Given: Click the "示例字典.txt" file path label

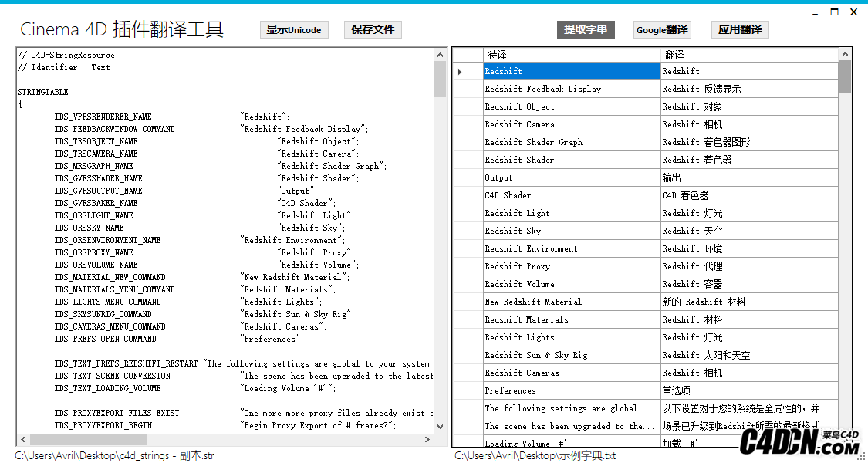Looking at the screenshot, I should pos(535,456).
